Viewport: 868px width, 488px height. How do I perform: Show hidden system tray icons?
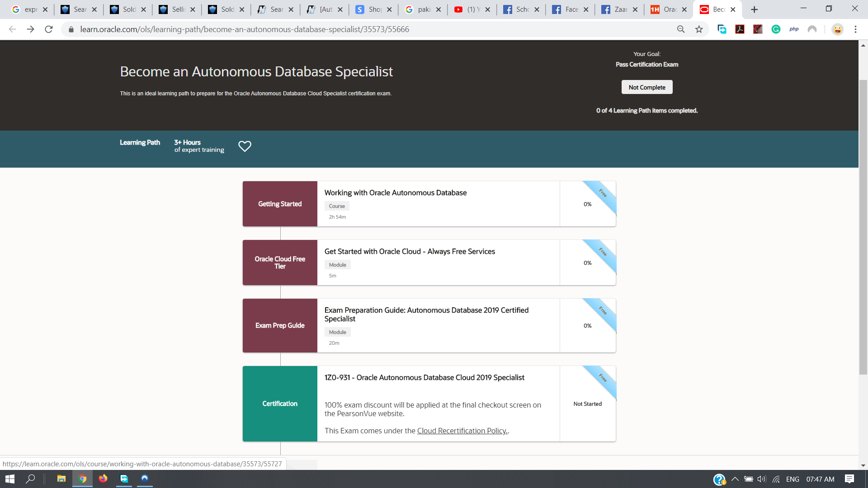tap(735, 479)
